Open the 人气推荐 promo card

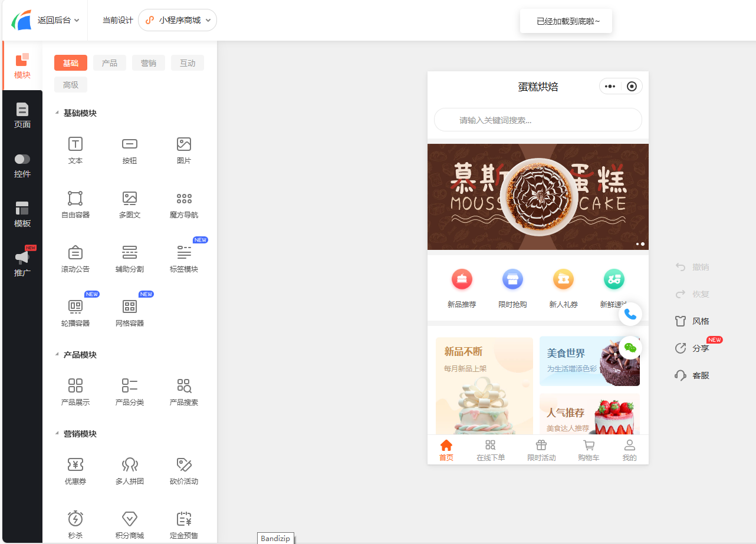pos(590,414)
